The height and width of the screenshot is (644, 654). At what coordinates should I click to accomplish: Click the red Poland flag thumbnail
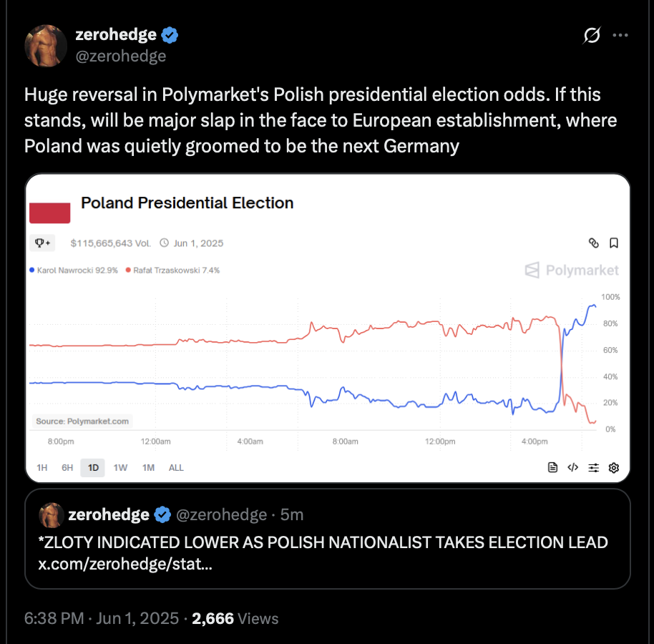click(x=49, y=213)
